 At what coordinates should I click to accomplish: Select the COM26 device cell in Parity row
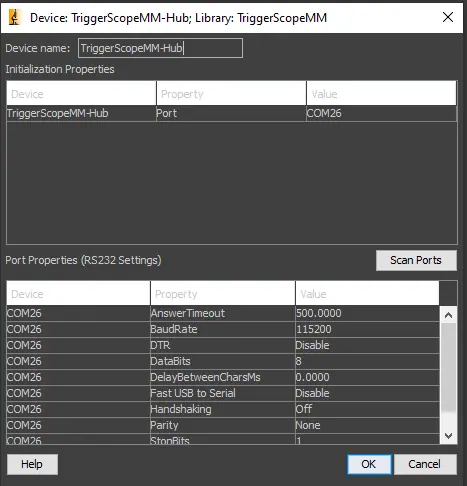78,425
